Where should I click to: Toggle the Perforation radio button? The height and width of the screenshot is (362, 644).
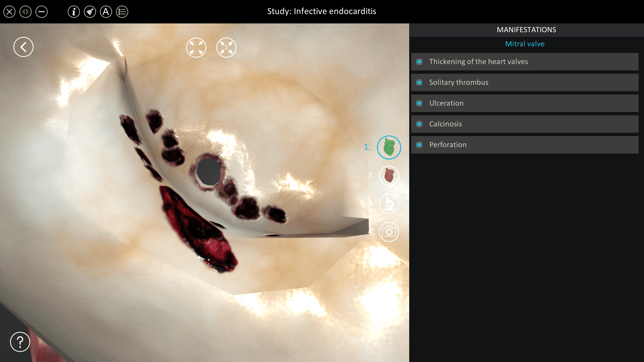[419, 145]
